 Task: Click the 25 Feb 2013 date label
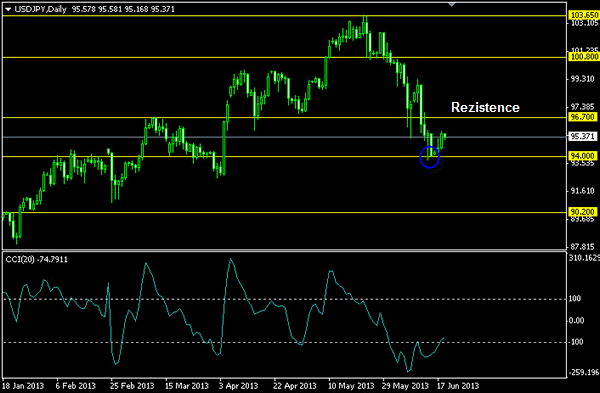pos(132,386)
